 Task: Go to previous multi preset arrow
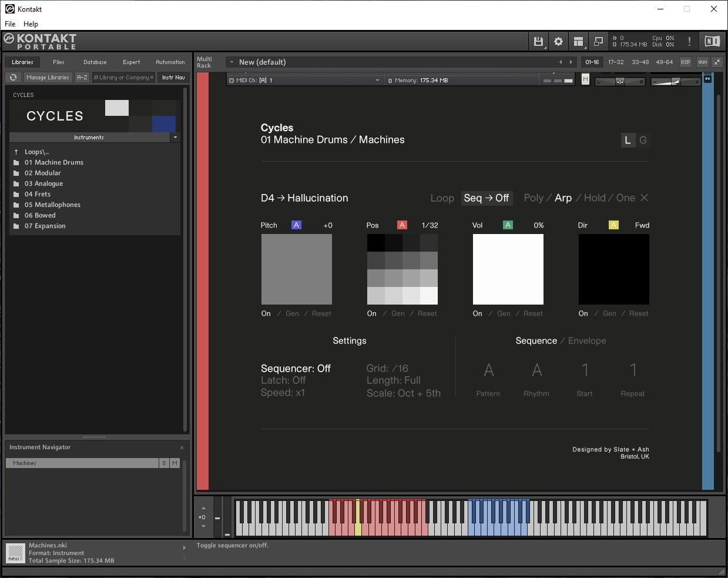561,62
